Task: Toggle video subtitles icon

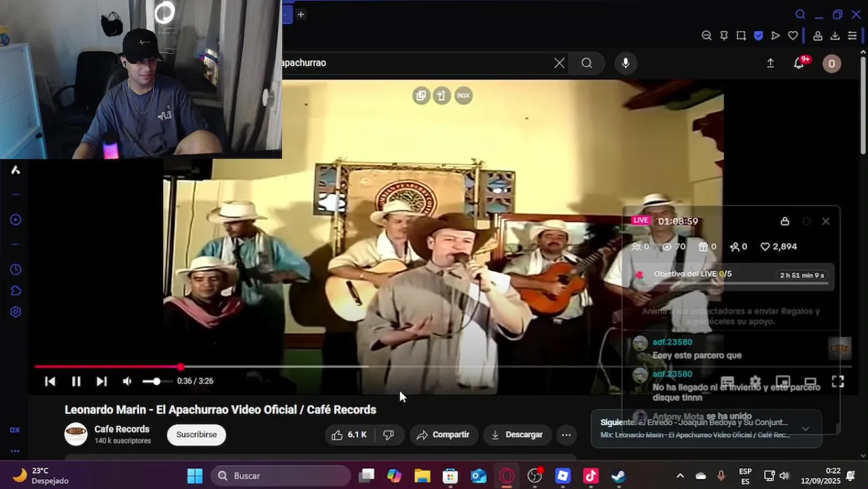Action: click(x=727, y=382)
